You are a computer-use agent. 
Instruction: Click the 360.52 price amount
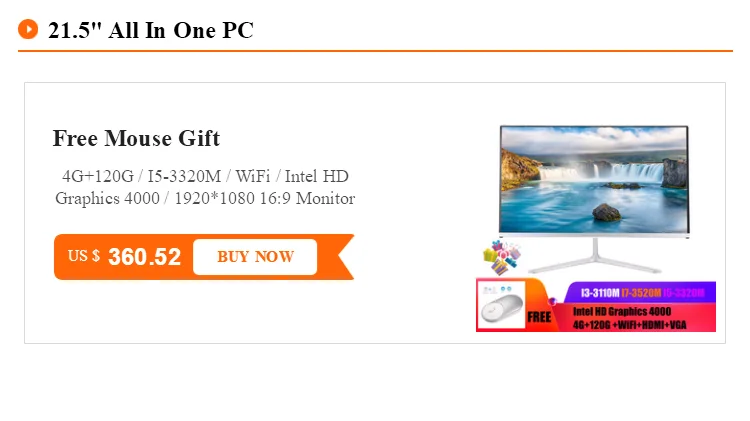144,257
